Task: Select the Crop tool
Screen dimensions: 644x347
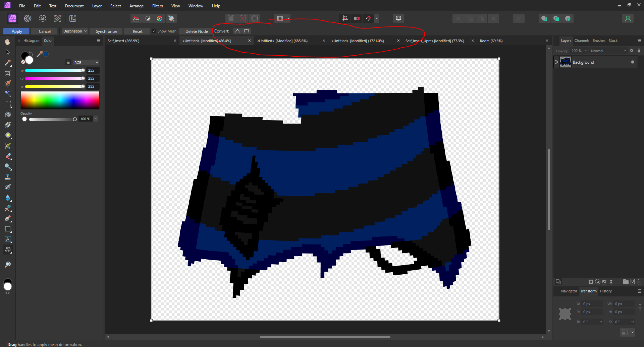Action: click(8, 73)
